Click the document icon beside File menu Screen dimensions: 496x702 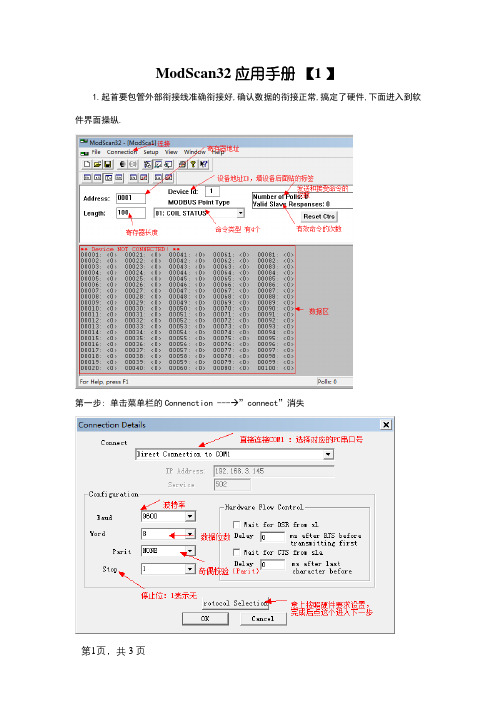click(85, 153)
